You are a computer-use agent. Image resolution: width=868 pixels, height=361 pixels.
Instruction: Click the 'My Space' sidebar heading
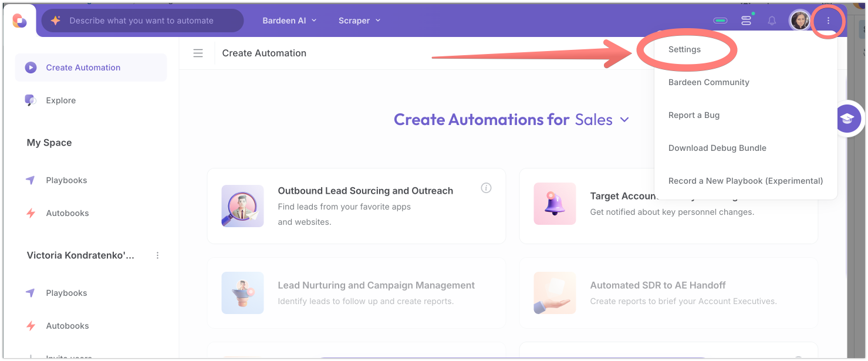point(49,143)
